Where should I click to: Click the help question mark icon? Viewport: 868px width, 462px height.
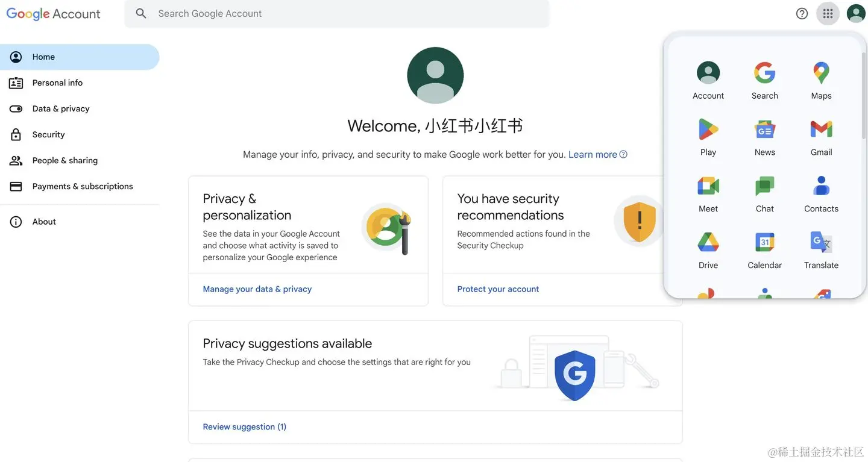click(x=802, y=13)
